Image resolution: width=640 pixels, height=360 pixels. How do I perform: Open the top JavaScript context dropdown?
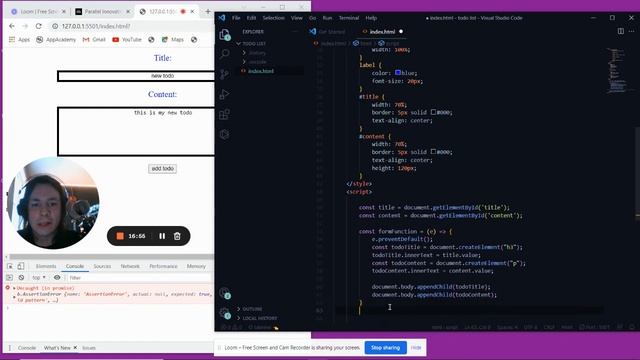pyautogui.click(x=39, y=278)
